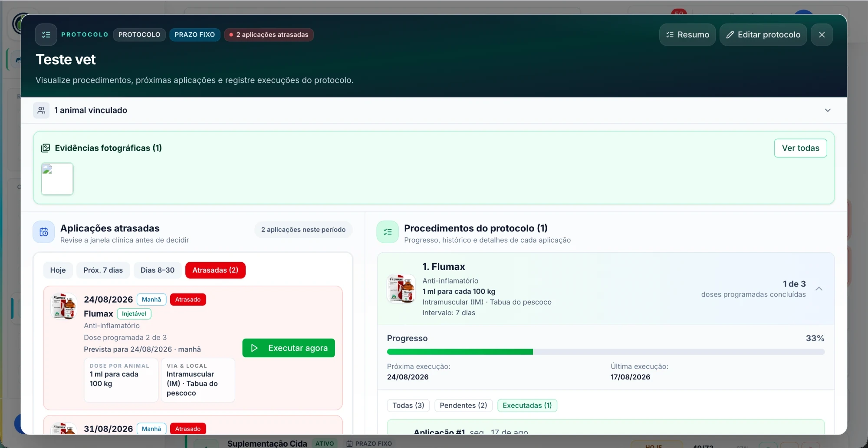Click the Atrasado tag on 24/08/2026
Screen dimensions: 868x448
[x=188, y=300]
